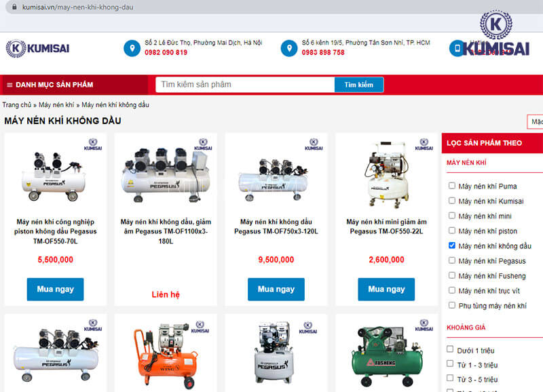Open the vertical grey Pegasus compressor image
Screen dimensions: 543x392
click(x=274, y=353)
